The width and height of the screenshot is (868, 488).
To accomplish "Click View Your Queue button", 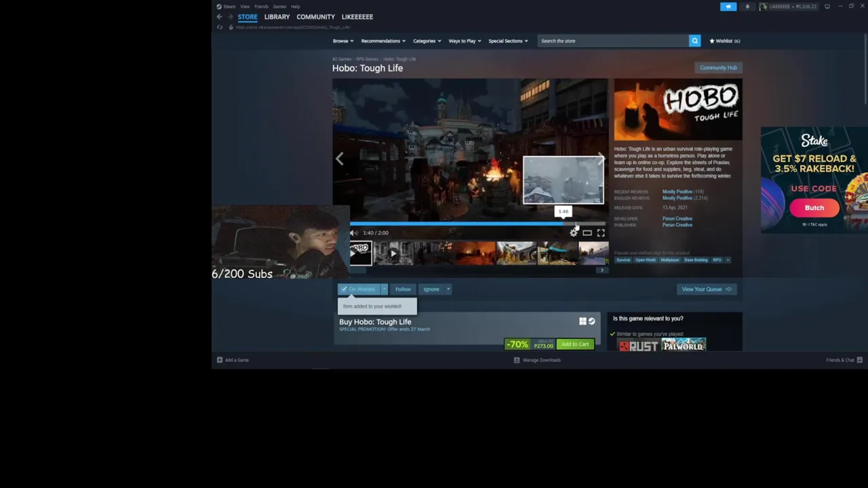I will point(707,289).
